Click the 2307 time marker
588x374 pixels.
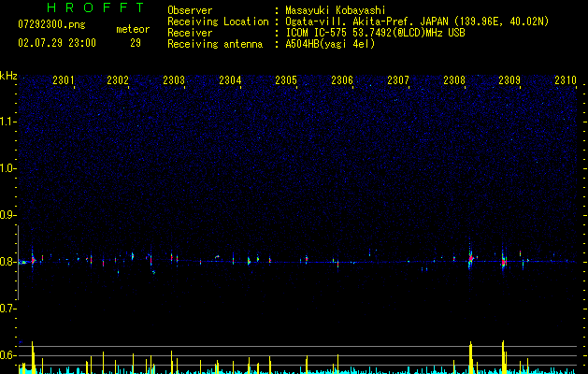coord(398,79)
